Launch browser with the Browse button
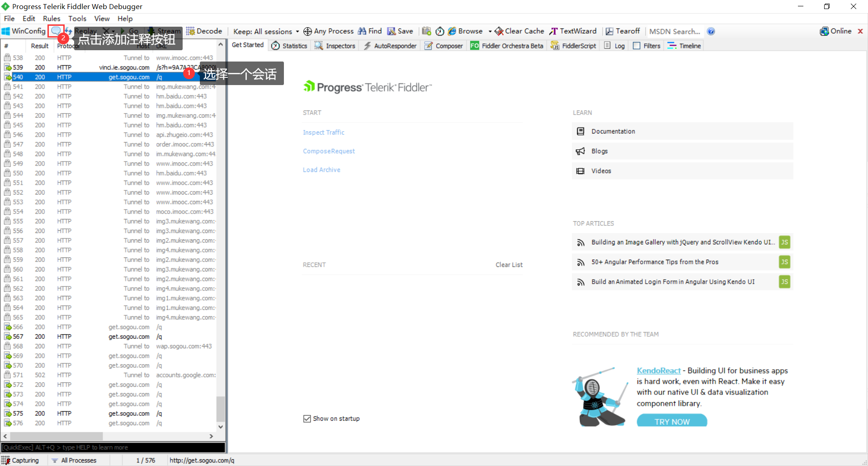This screenshot has width=868, height=466. point(465,31)
